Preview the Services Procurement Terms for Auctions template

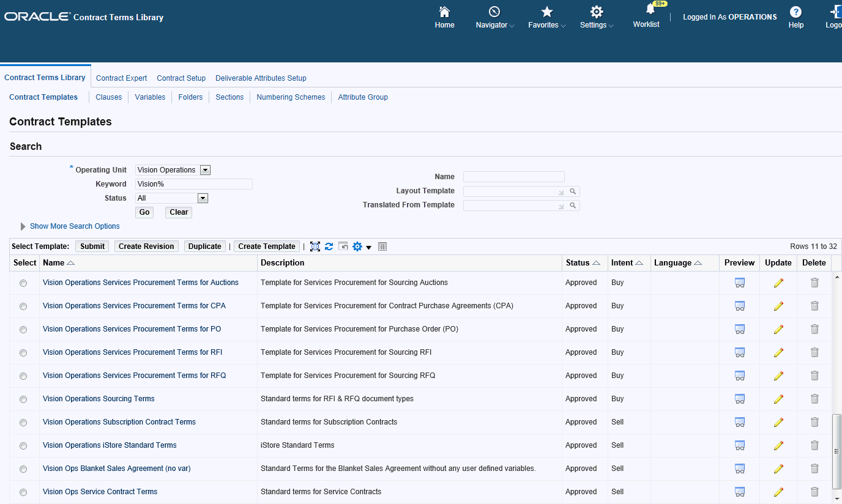740,283
